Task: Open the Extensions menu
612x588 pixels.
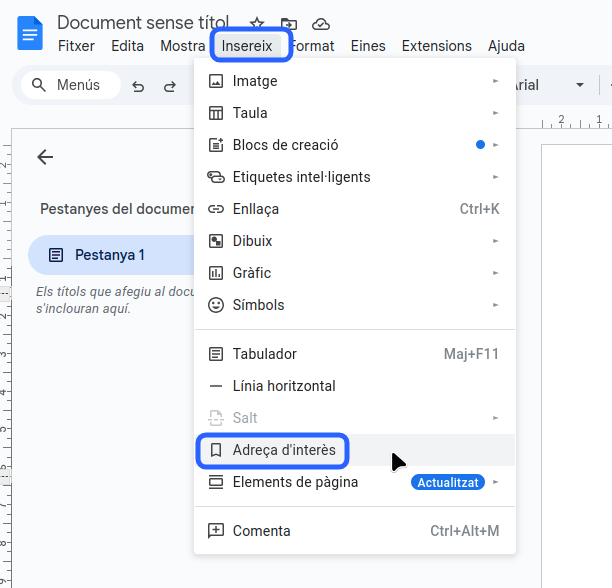Action: click(436, 46)
